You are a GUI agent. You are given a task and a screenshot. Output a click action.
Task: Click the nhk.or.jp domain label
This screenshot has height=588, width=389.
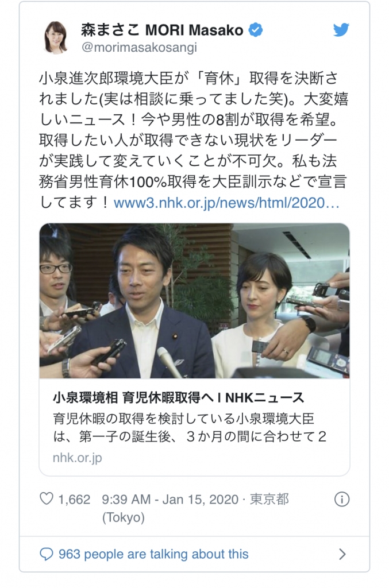(77, 458)
